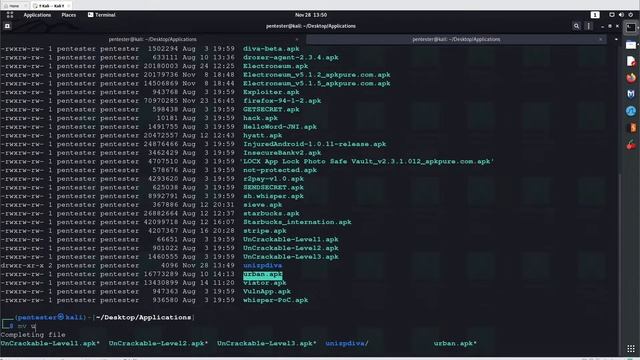This screenshot has width=640, height=360.
Task: Open the Activities grid icon
Action: [x=10, y=15]
